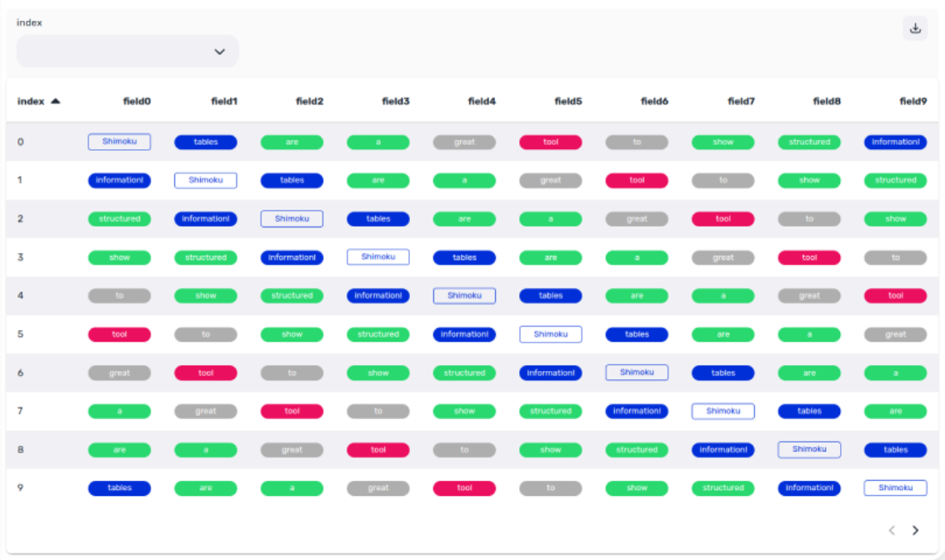Click the gray "to" tag in row 3

(x=896, y=257)
